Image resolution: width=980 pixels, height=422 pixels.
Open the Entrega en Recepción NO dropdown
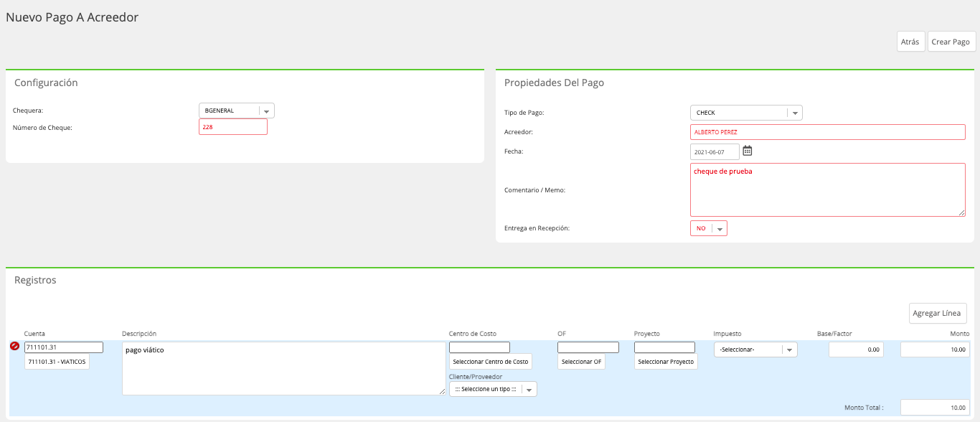[709, 228]
